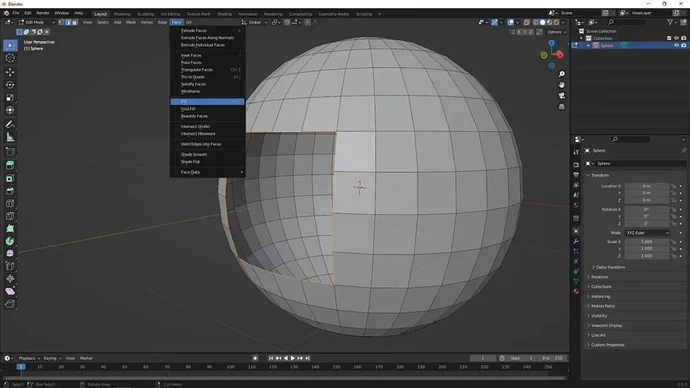The height and width of the screenshot is (388, 690).
Task: Open the Material properties tab icon
Action: pos(576,291)
